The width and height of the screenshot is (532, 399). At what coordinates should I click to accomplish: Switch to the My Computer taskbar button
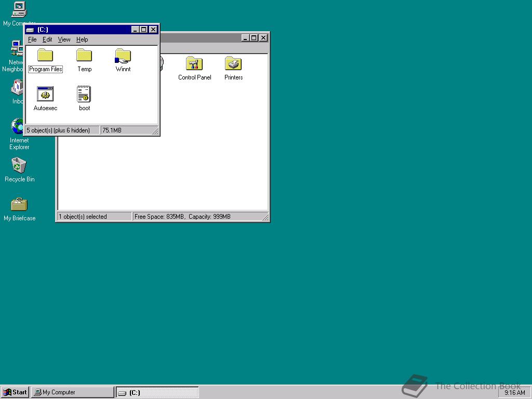tap(72, 392)
